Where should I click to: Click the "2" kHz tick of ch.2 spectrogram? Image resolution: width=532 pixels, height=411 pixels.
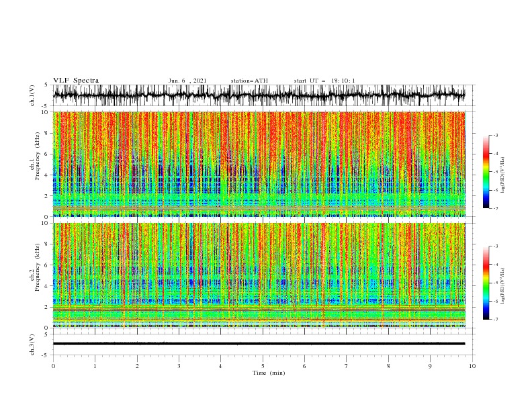coord(46,307)
